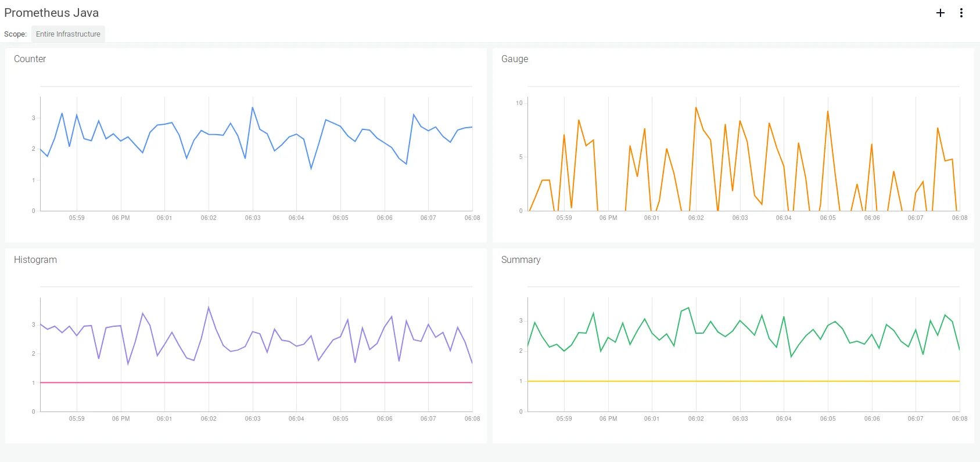Open the Entire Infrastructure scope selector

pos(68,34)
